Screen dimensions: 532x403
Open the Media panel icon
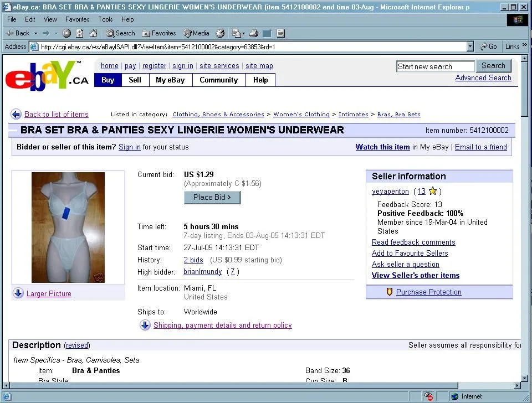pyautogui.click(x=188, y=33)
